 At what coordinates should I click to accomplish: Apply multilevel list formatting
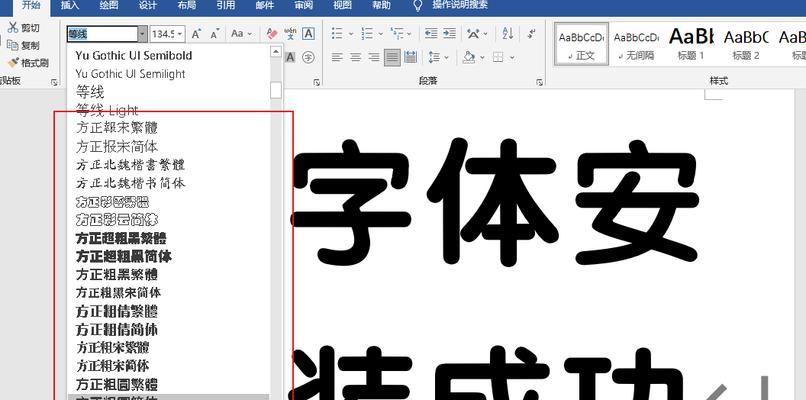397,34
